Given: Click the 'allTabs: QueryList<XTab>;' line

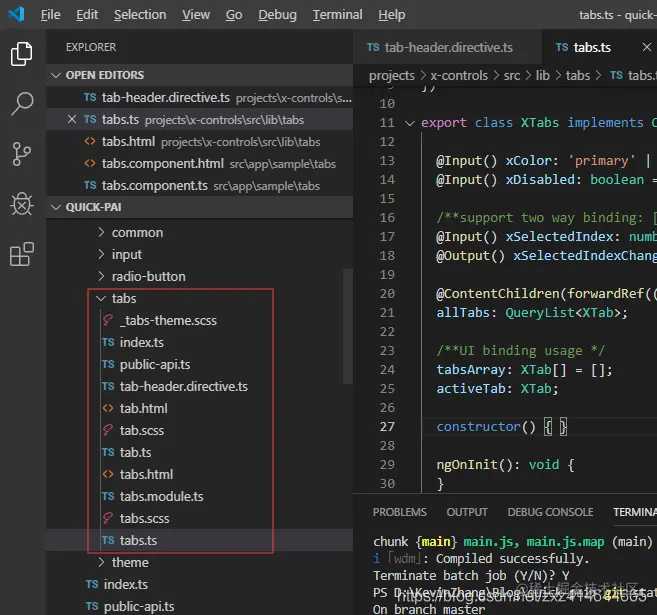Looking at the screenshot, I should (532, 313).
